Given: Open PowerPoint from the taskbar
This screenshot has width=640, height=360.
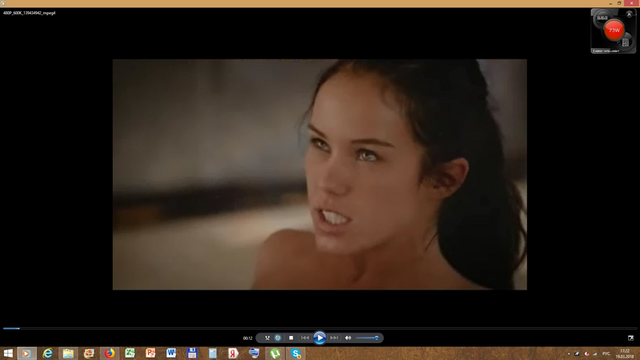Looking at the screenshot, I should tap(151, 353).
